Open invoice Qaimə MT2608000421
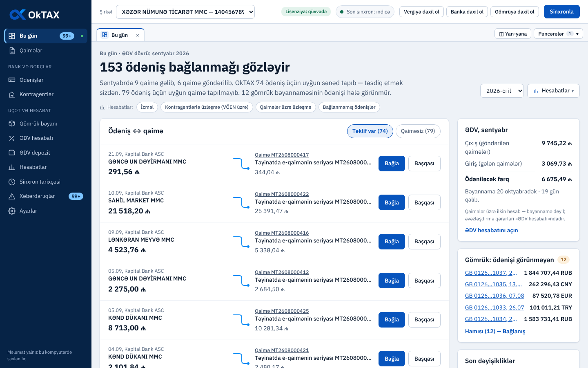 (x=282, y=350)
